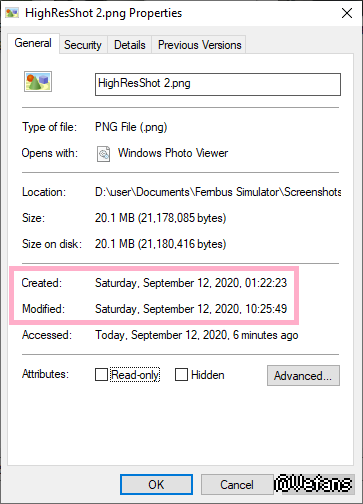Open the Previous Versions tab

199,45
